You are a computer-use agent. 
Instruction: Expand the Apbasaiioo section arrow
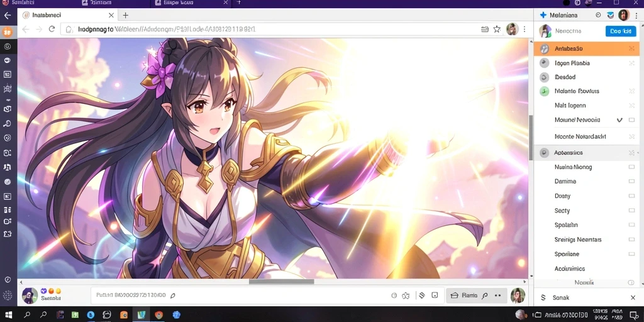640,153
